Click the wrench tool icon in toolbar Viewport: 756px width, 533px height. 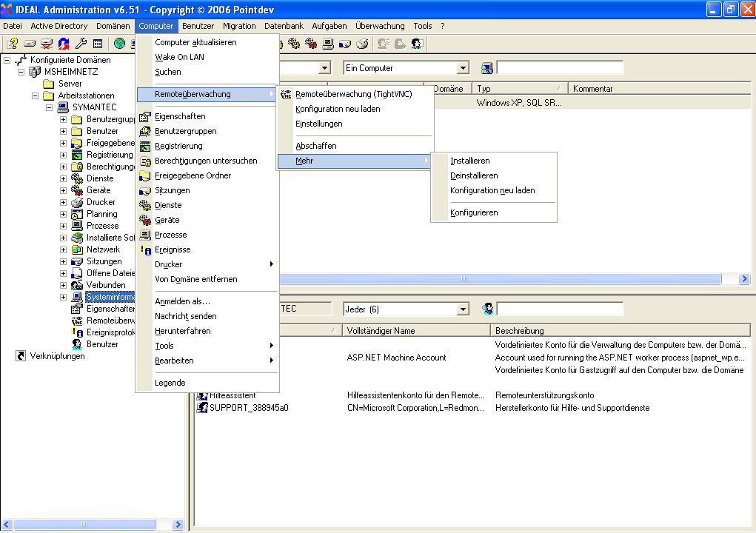click(81, 44)
